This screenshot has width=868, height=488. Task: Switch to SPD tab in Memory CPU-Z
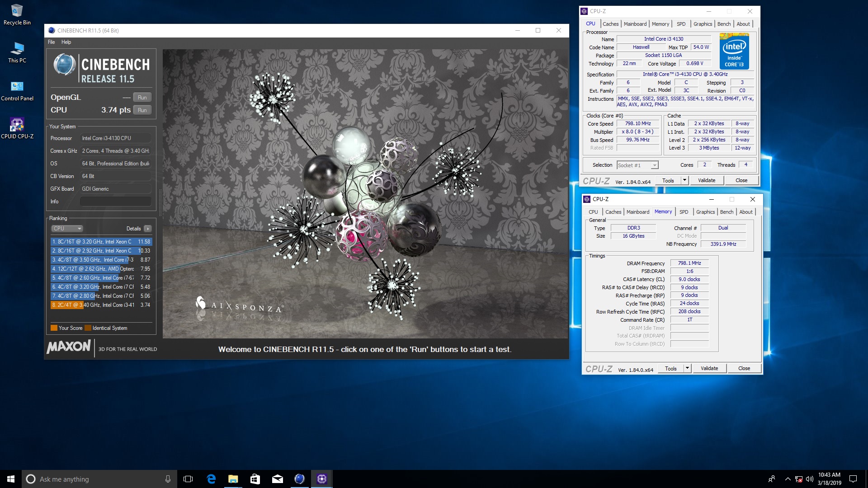684,212
